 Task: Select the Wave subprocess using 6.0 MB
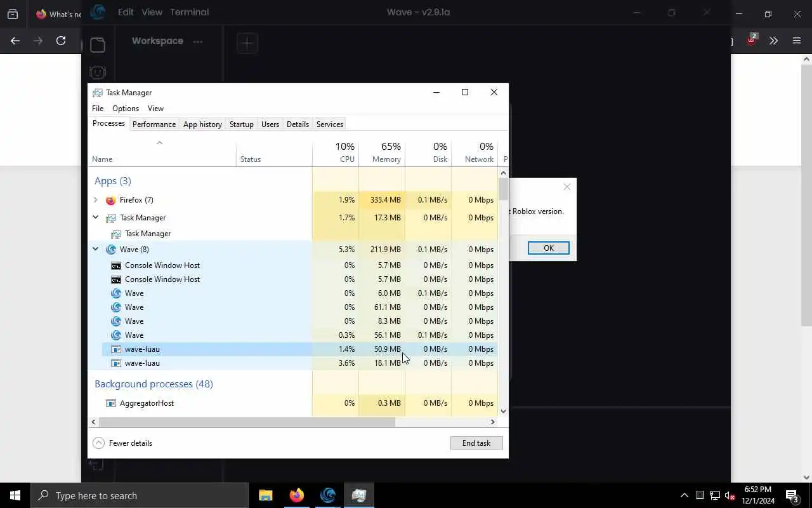pos(292,293)
